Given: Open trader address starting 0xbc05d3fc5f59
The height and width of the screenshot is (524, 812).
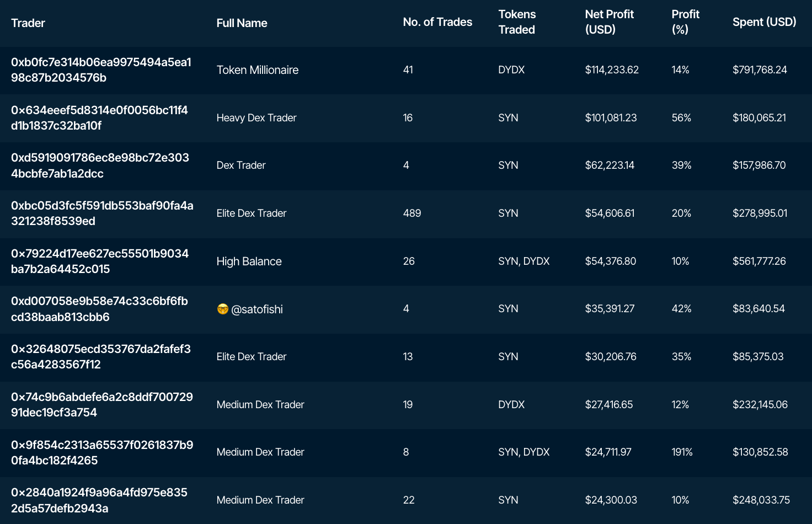Looking at the screenshot, I should click(102, 213).
